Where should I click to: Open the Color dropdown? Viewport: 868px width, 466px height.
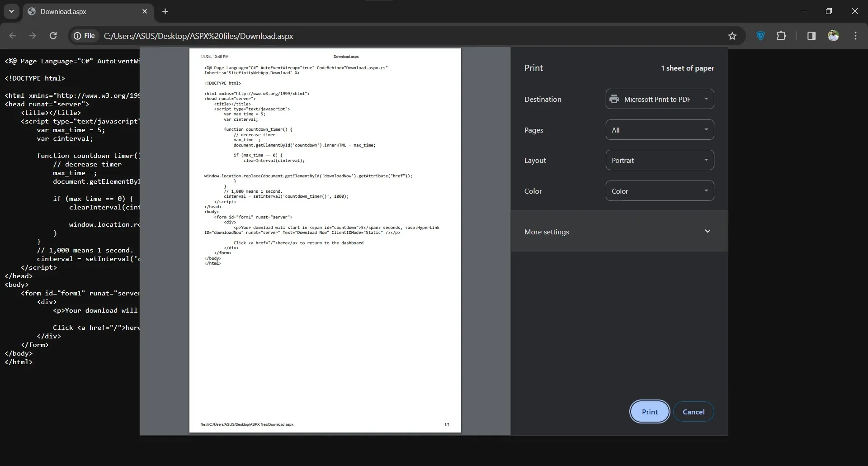coord(660,190)
